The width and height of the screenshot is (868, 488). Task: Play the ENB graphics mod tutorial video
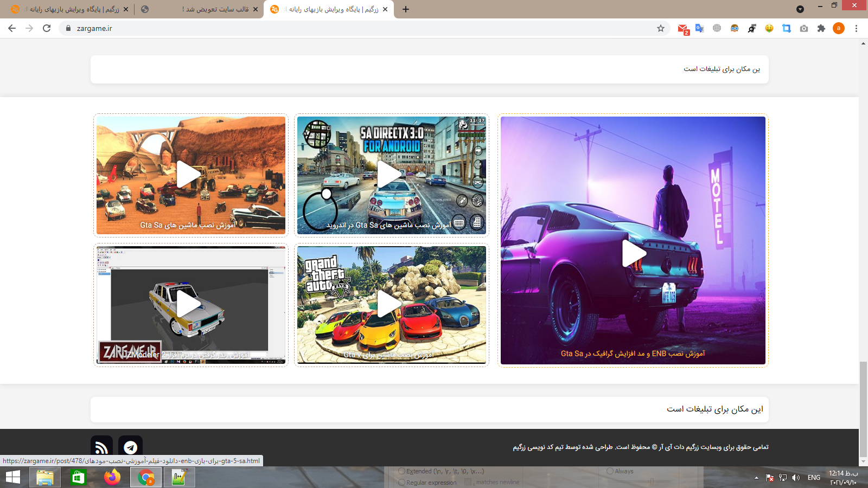633,253
